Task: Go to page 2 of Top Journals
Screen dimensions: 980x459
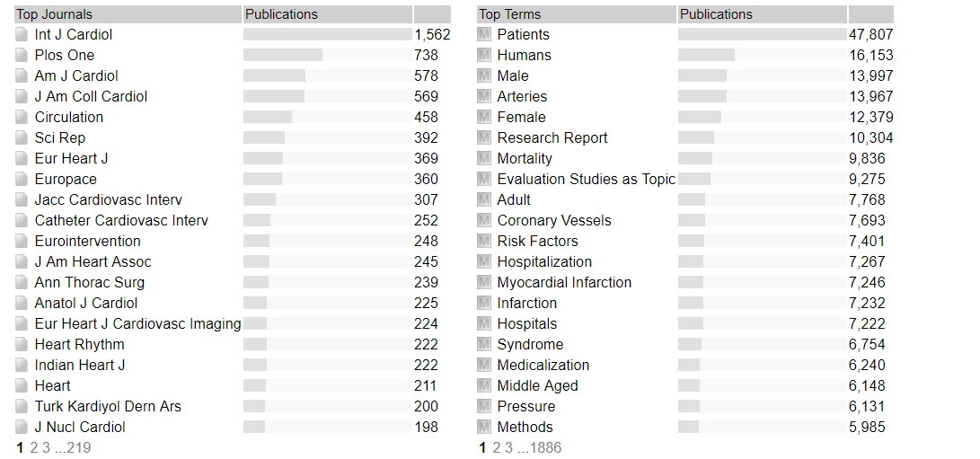Action: [x=33, y=447]
